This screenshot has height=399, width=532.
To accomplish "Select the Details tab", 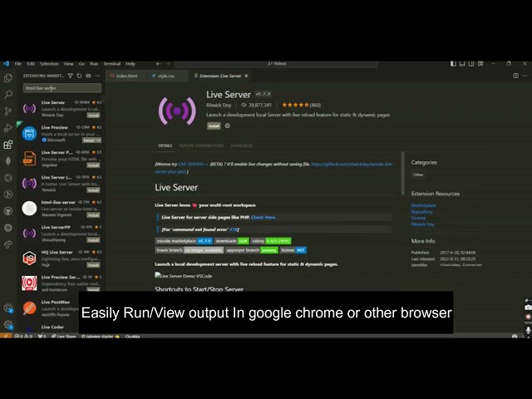I will click(165, 145).
